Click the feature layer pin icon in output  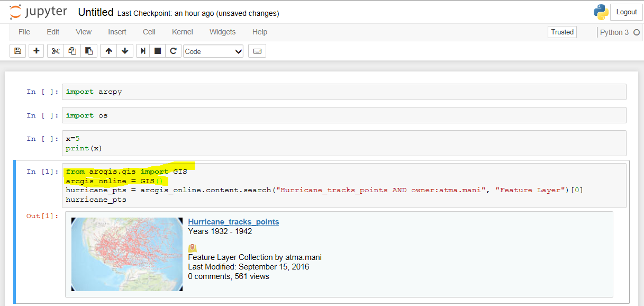pos(193,248)
